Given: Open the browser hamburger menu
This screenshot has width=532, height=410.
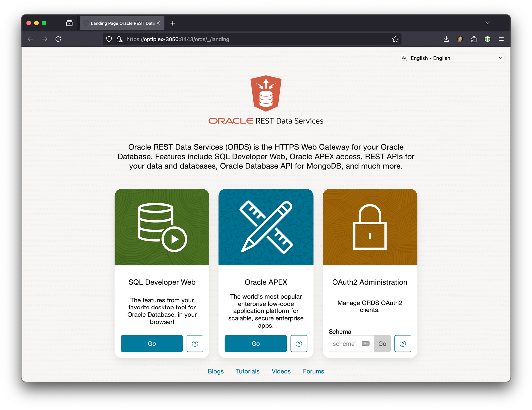Looking at the screenshot, I should [501, 39].
